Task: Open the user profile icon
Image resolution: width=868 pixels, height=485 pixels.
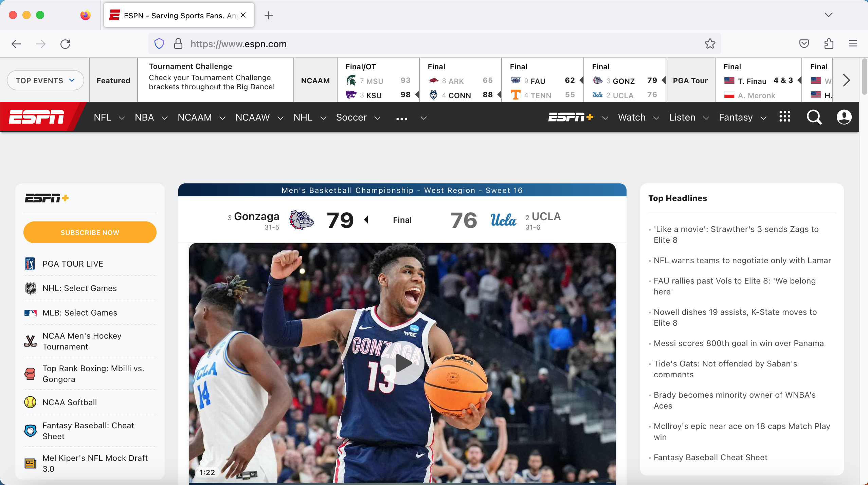Action: [844, 117]
